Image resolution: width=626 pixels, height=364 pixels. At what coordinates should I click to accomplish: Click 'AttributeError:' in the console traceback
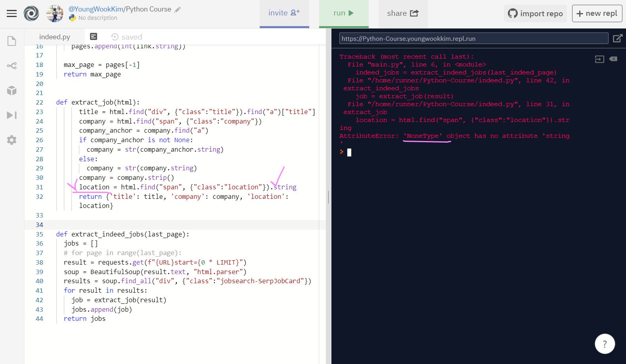click(369, 136)
